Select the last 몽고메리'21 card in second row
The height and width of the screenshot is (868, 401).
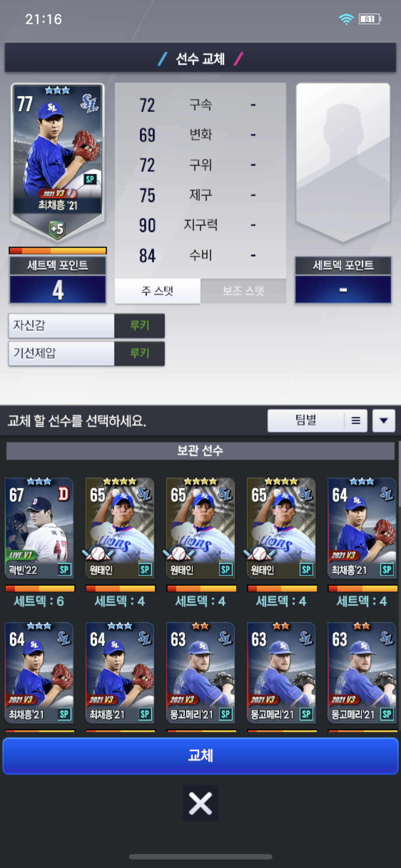point(362,673)
